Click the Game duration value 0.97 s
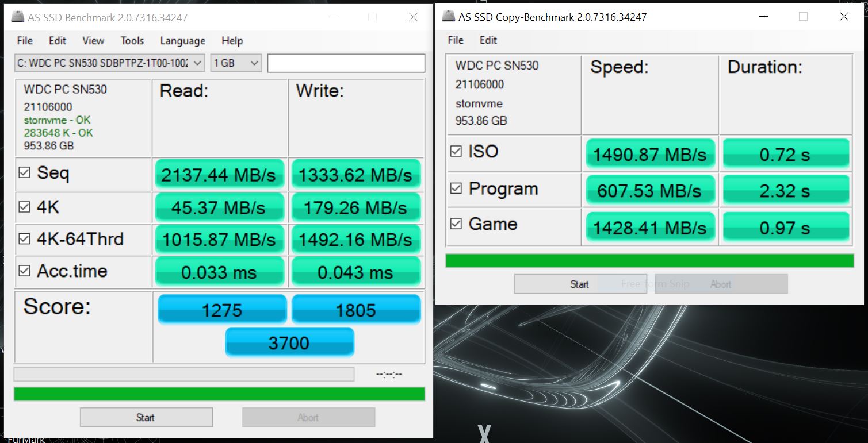 click(786, 228)
